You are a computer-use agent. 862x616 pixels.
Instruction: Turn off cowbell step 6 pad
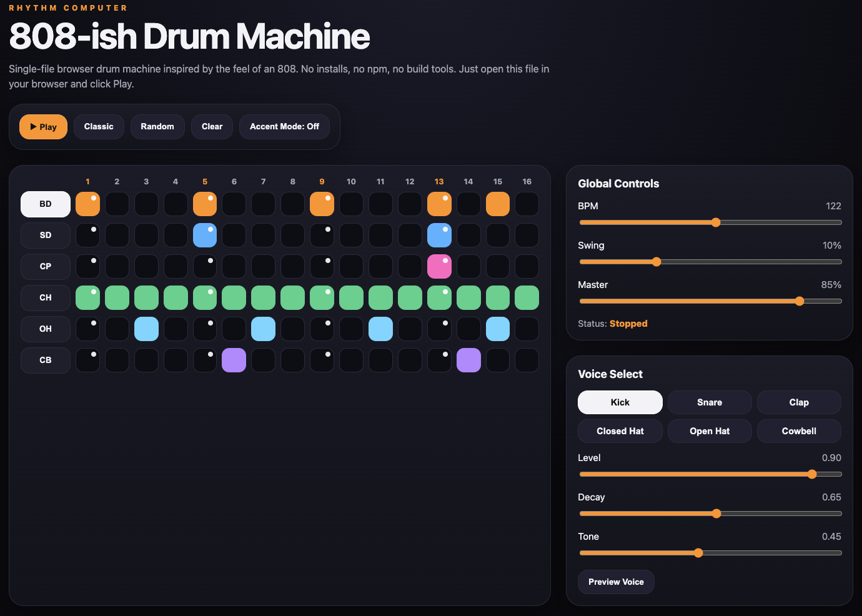(234, 360)
